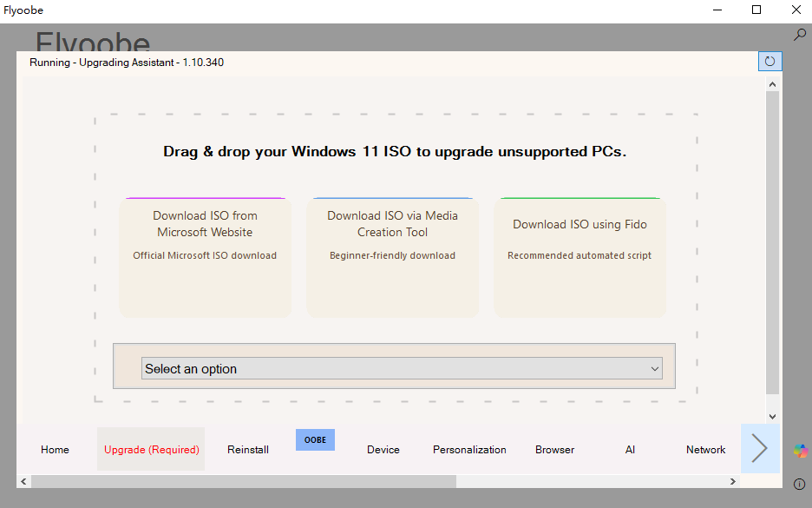Close the Flyoobe window

tap(796, 10)
